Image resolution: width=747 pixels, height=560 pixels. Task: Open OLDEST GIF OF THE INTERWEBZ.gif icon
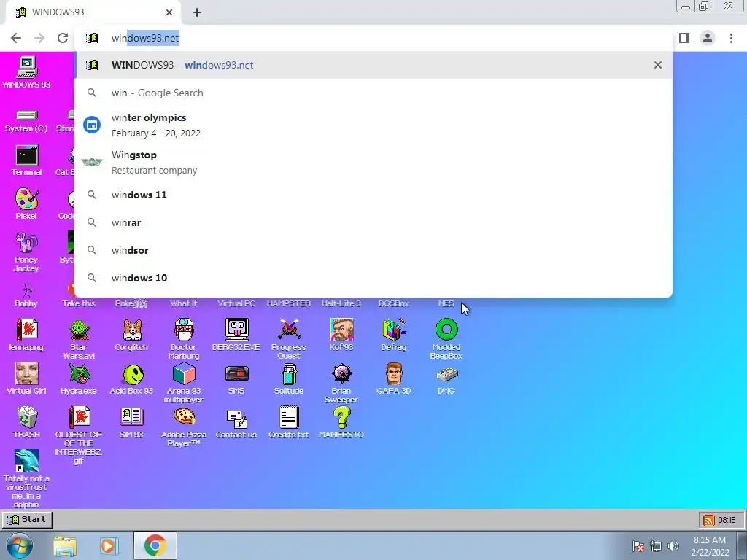tap(79, 435)
